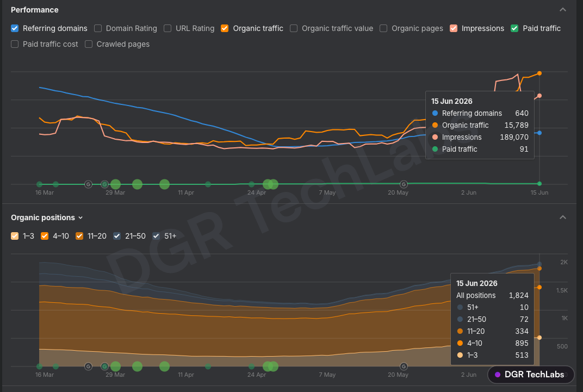Viewport: 583px width, 392px height.
Task: Click orange Organic traffic endpoint dot on Performance chart
Action: (x=539, y=73)
